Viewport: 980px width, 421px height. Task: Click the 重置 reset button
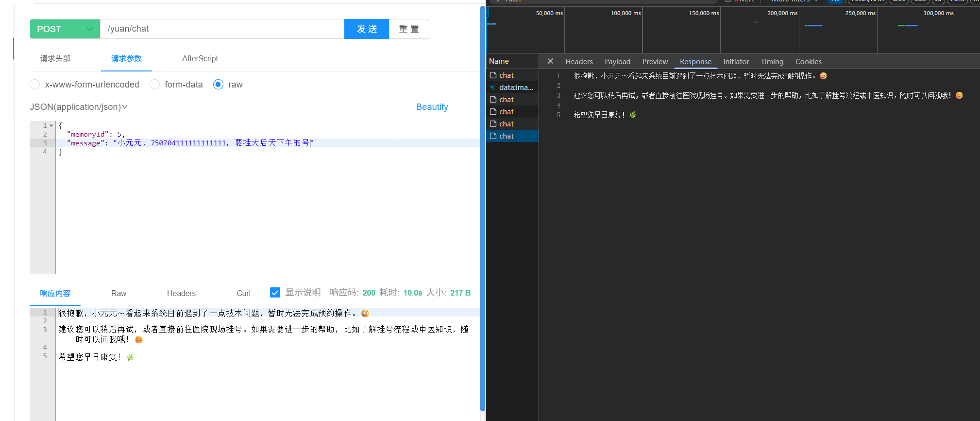(x=409, y=29)
